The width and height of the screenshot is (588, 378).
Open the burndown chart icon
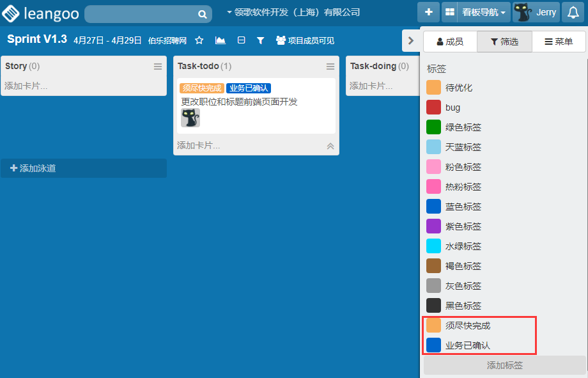(220, 40)
